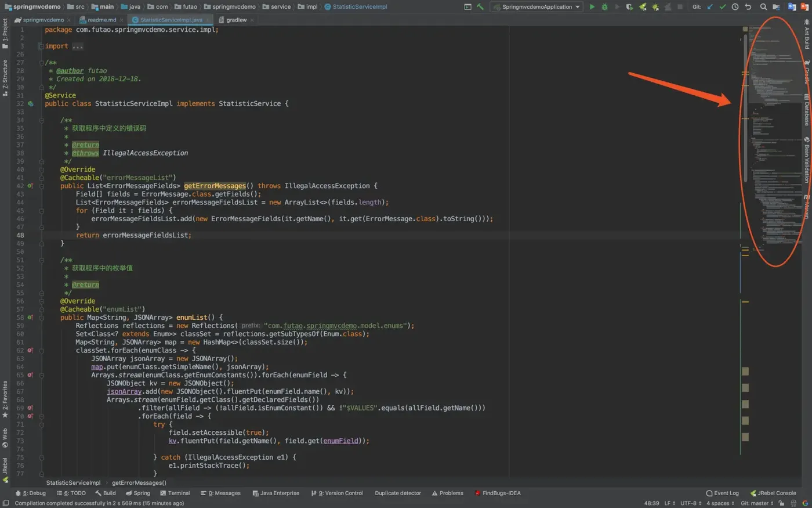This screenshot has height=508, width=812.
Task: Click lambda gutter icon on line 65
Action: [x=30, y=375]
